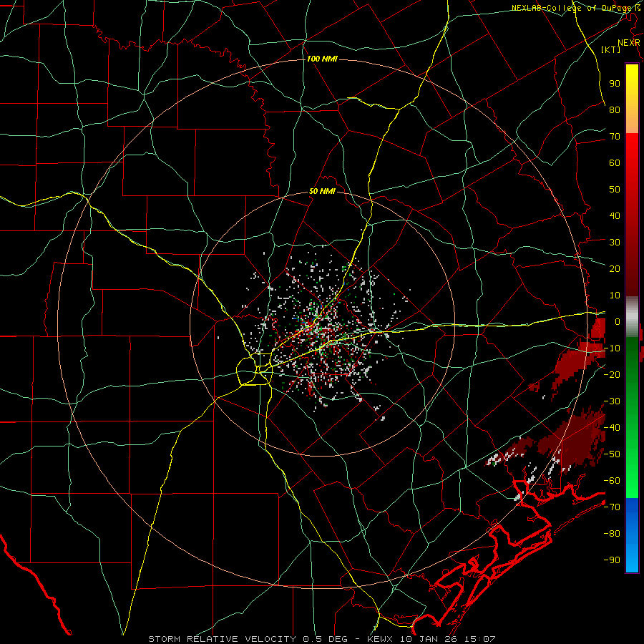This screenshot has width=644, height=644.
Task: Select the 70 value on the velocity scale
Action: pyautogui.click(x=615, y=137)
